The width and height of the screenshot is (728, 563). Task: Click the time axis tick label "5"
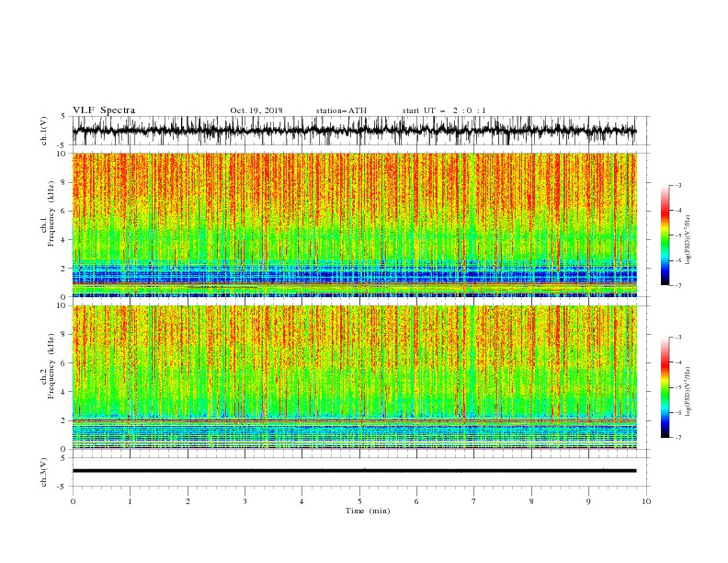[x=359, y=501]
